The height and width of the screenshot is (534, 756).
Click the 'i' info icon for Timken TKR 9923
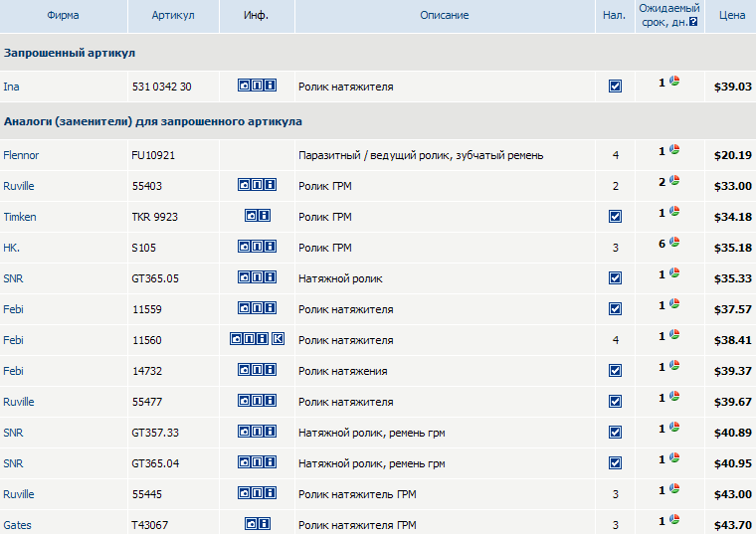(x=265, y=216)
